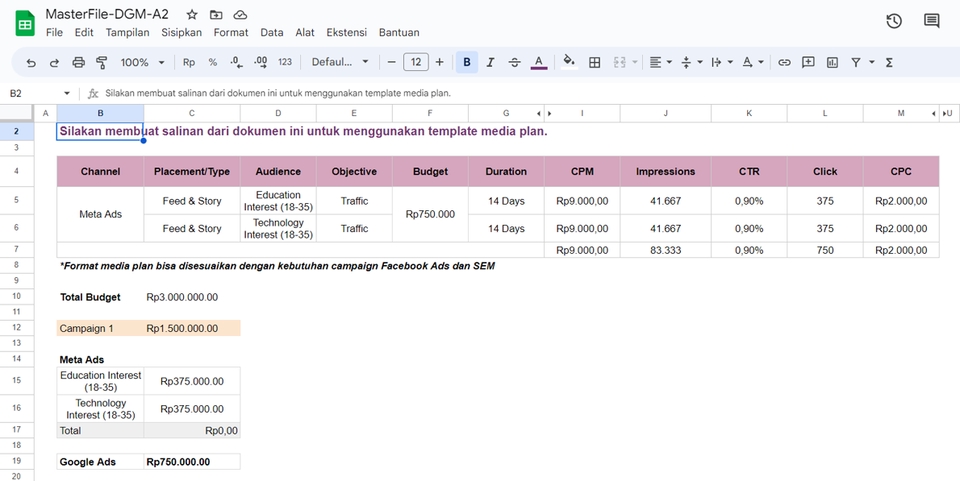The height and width of the screenshot is (481, 960).
Task: Move document using the folder icon
Action: [216, 15]
